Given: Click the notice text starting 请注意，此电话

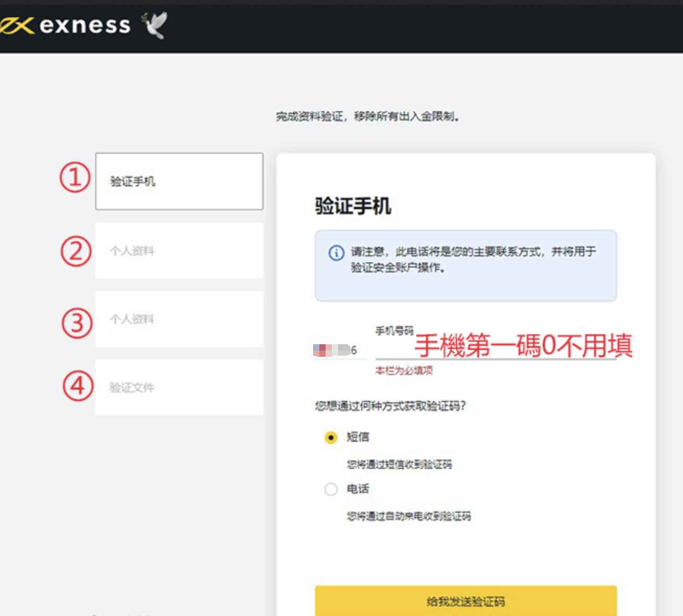Looking at the screenshot, I should coord(473,260).
